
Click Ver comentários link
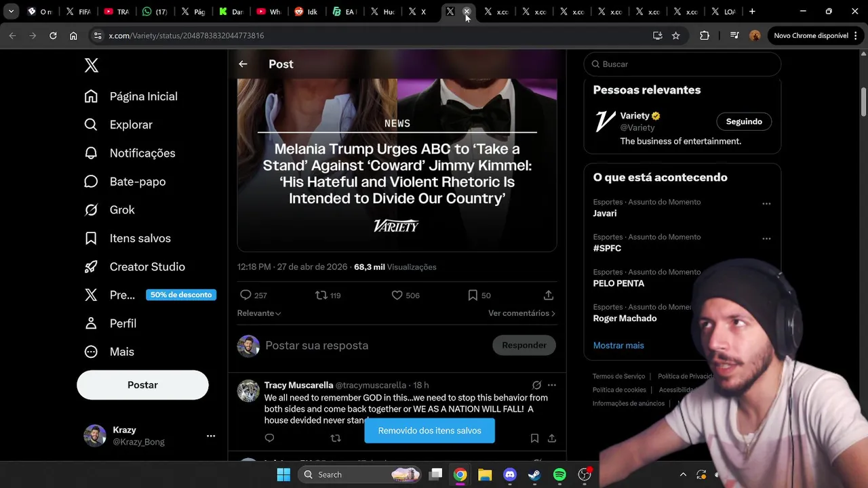(x=521, y=313)
